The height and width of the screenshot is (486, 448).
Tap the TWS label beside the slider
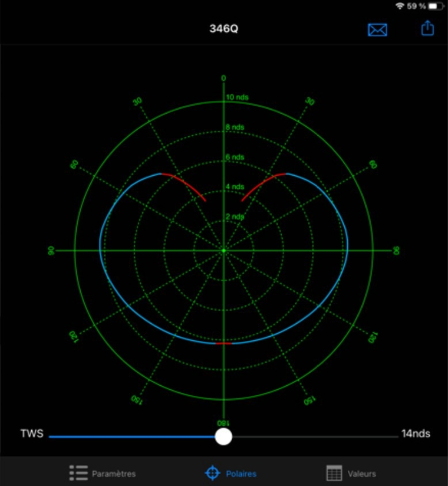(32, 434)
